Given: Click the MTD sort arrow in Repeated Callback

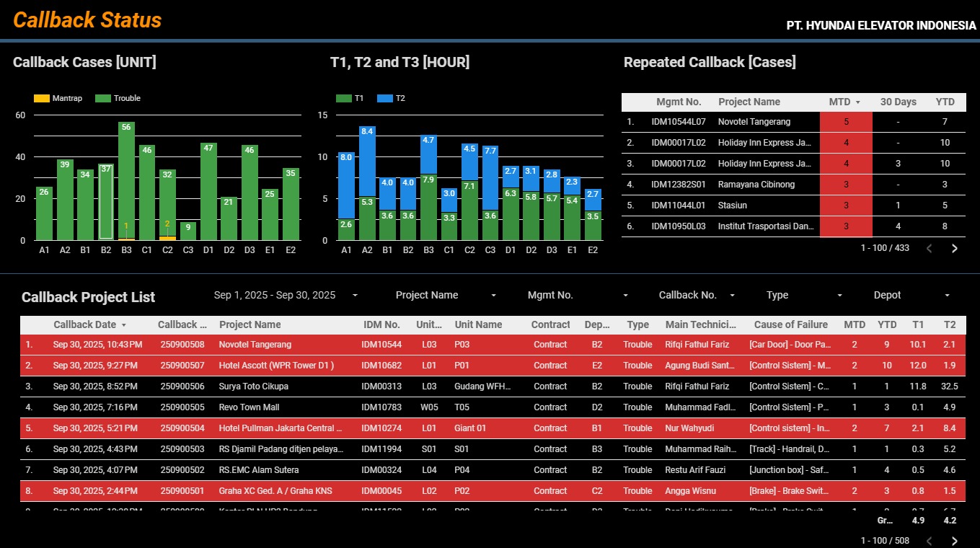Looking at the screenshot, I should pyautogui.click(x=857, y=102).
